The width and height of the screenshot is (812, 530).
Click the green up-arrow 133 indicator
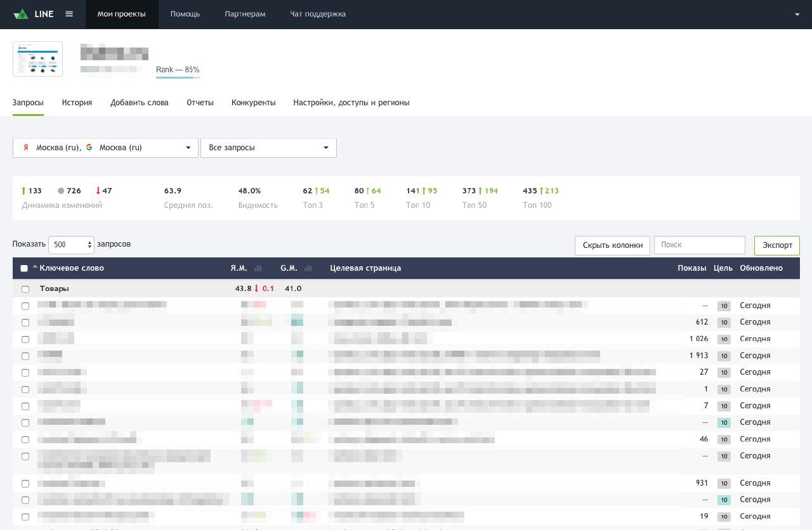(31, 191)
